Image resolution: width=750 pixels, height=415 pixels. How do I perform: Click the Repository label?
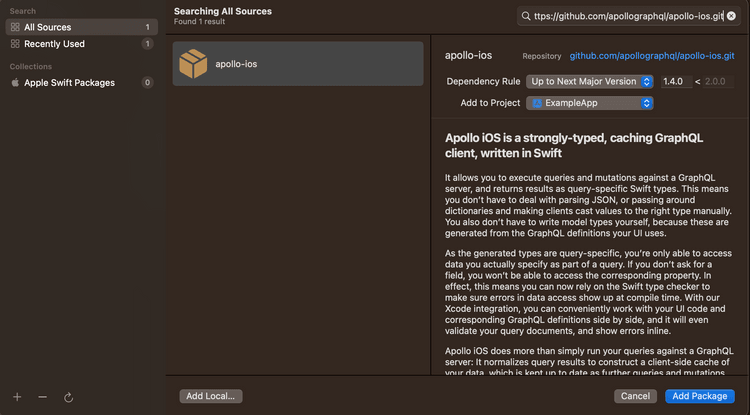click(541, 56)
